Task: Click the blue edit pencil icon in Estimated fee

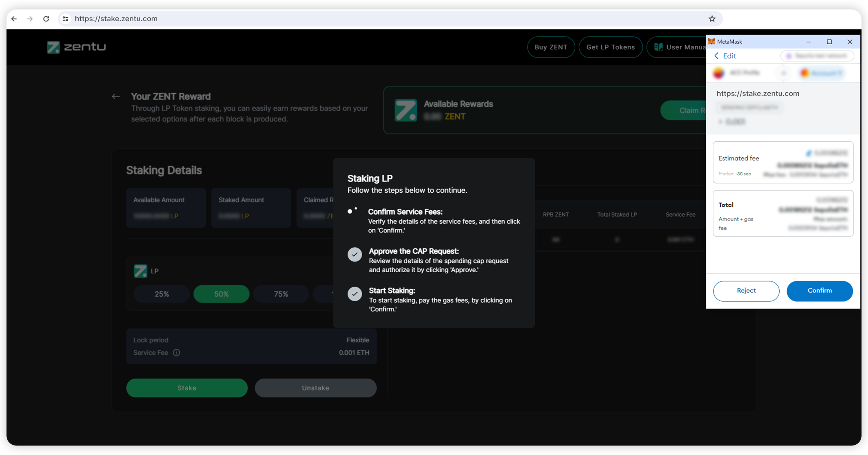Action: click(x=809, y=153)
